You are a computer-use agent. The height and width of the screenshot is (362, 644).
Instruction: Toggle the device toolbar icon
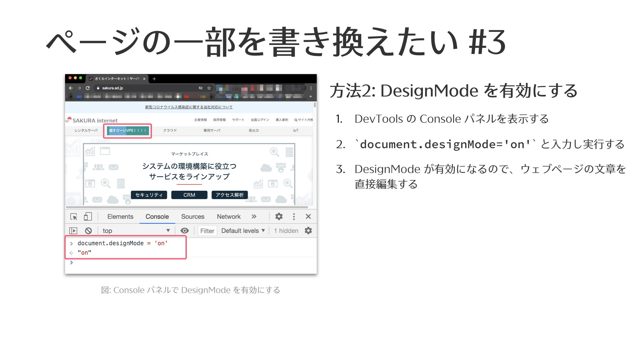pos(88,217)
